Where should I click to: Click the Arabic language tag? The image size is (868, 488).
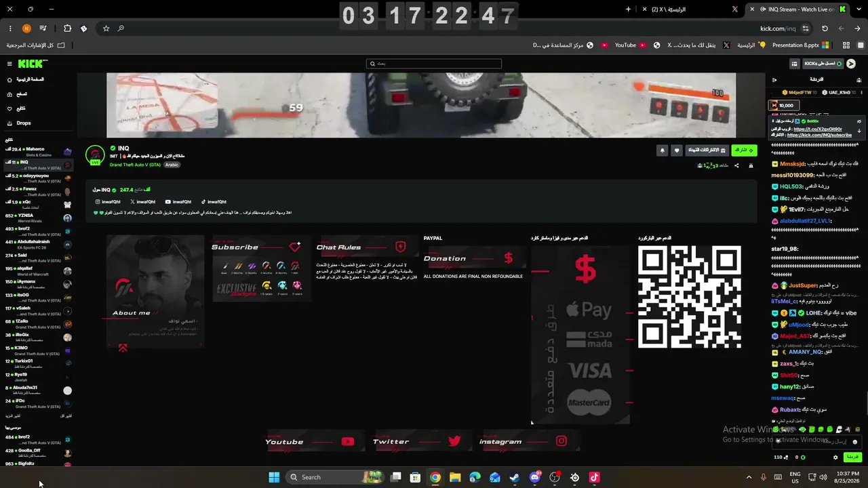172,165
